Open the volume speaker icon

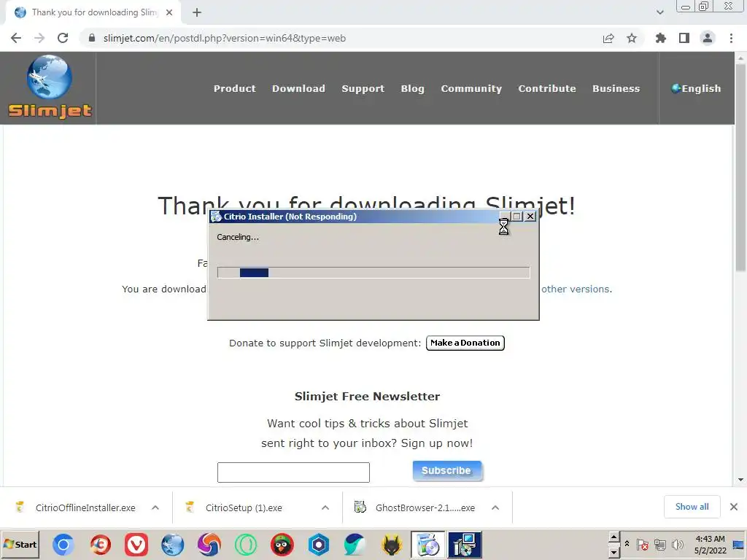677,545
